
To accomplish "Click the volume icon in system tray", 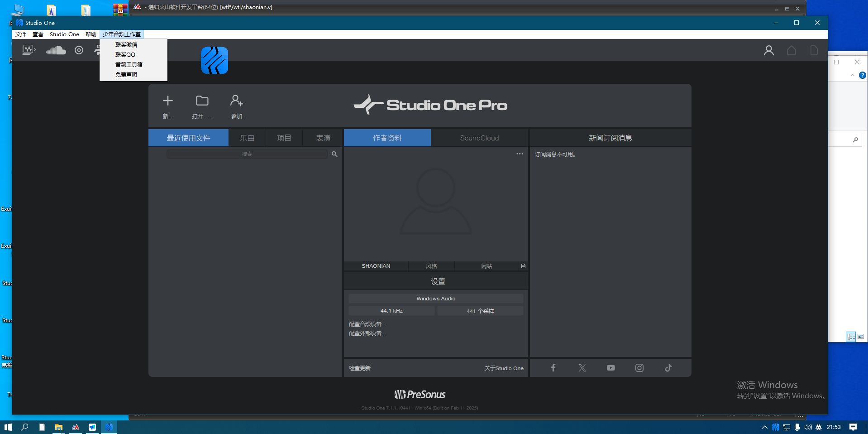I will pos(808,427).
